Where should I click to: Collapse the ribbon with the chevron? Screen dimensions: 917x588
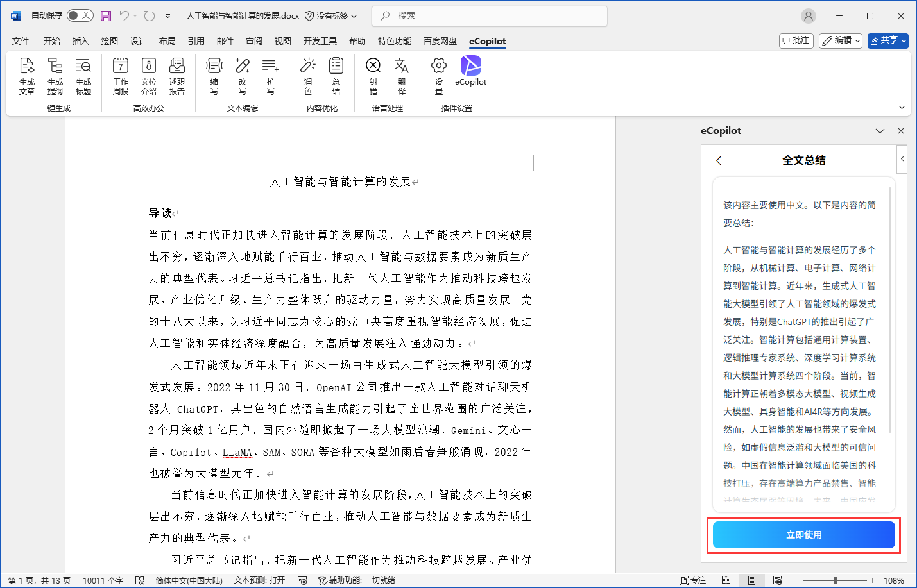[x=902, y=106]
